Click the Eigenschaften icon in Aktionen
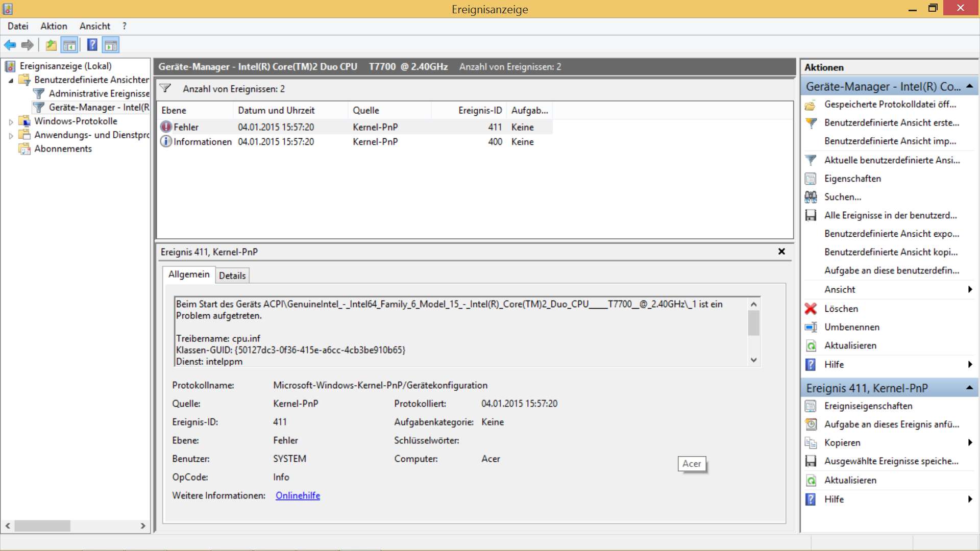 (x=811, y=179)
